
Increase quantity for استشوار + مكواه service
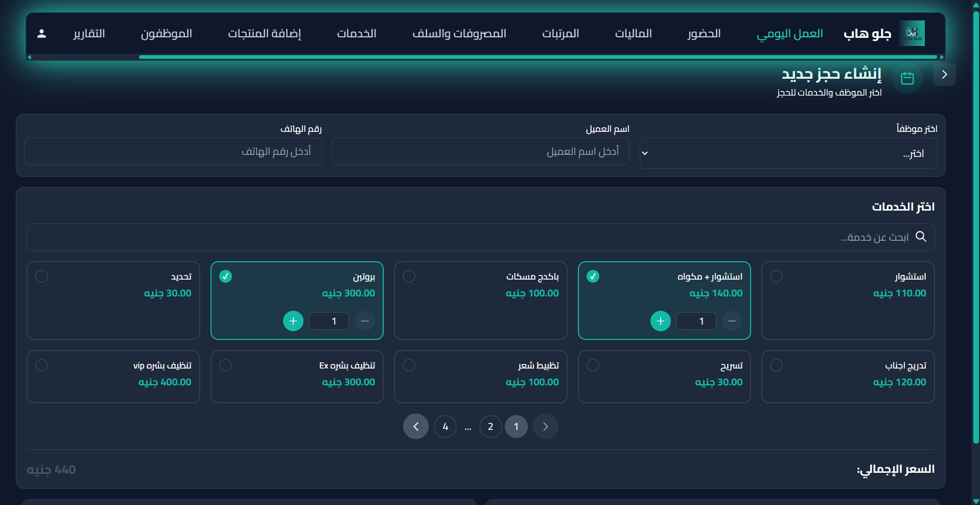(x=661, y=321)
